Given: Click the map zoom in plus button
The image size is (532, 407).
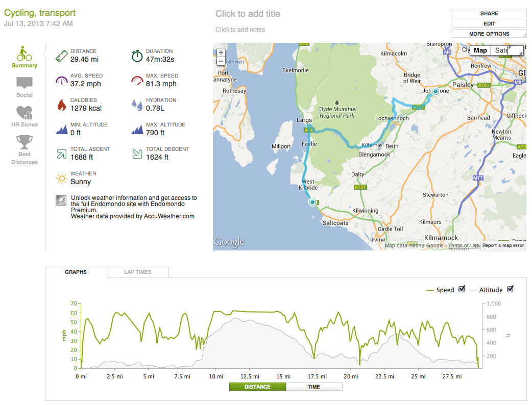Looking at the screenshot, I should (221, 53).
